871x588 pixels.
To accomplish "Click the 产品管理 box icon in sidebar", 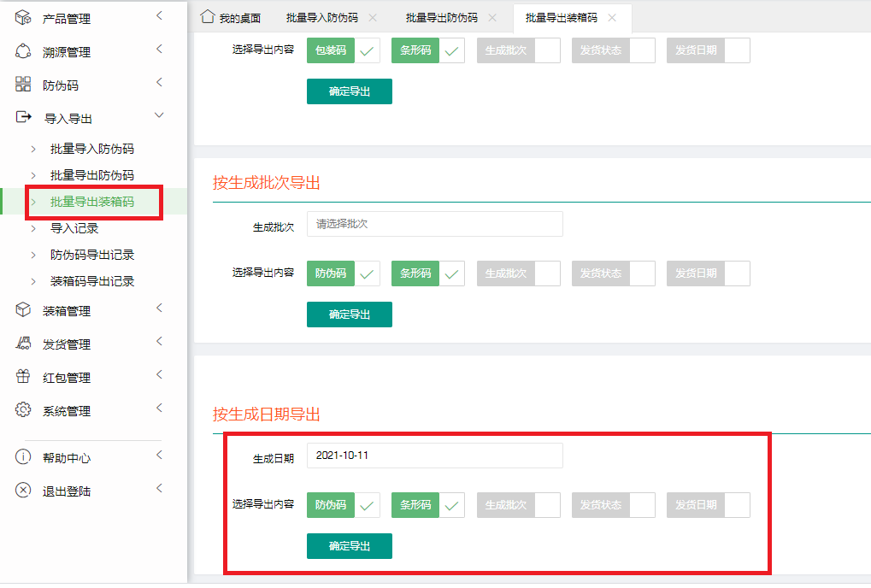I will coord(23,18).
